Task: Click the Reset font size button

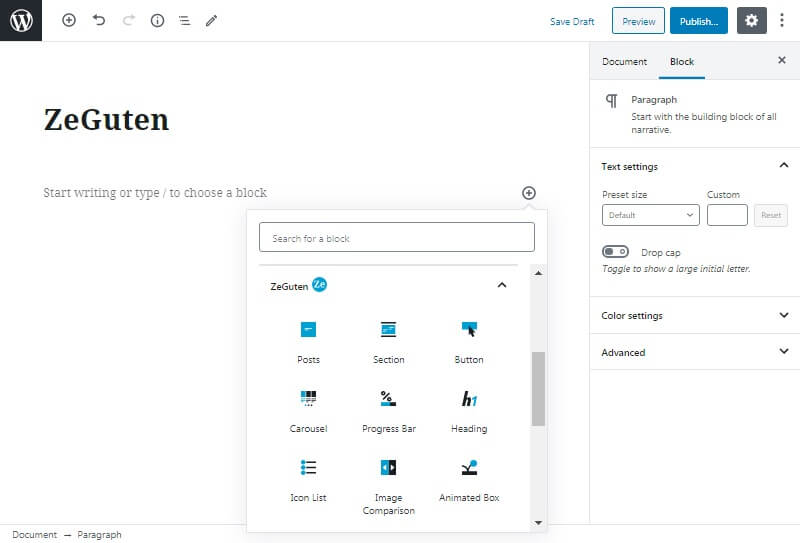Action: pyautogui.click(x=771, y=215)
